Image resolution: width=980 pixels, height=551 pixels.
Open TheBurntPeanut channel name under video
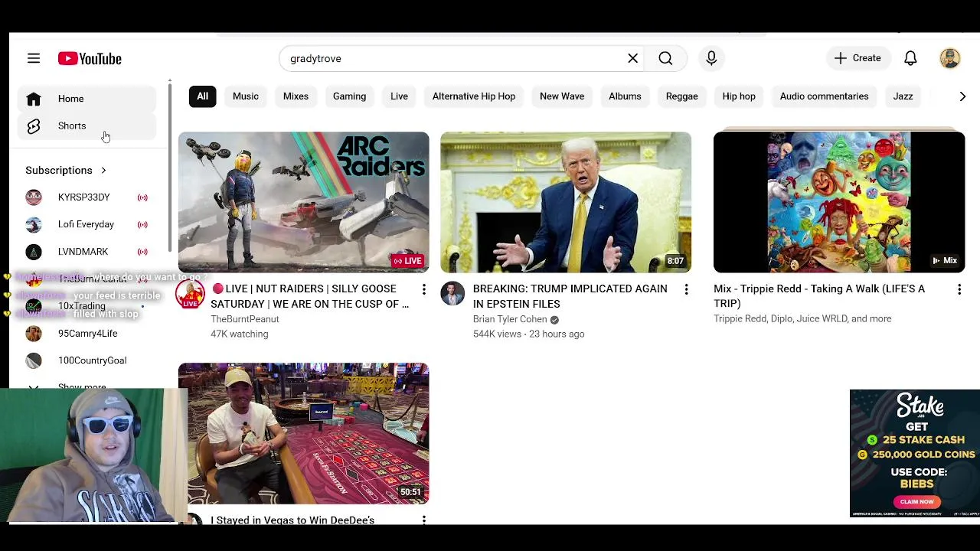pyautogui.click(x=245, y=319)
